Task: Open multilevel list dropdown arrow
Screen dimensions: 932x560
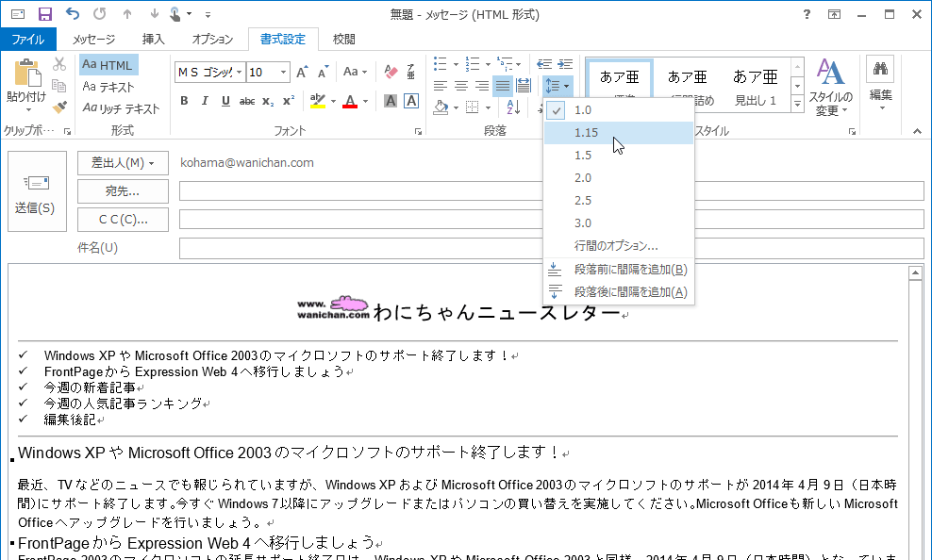Action: (518, 65)
